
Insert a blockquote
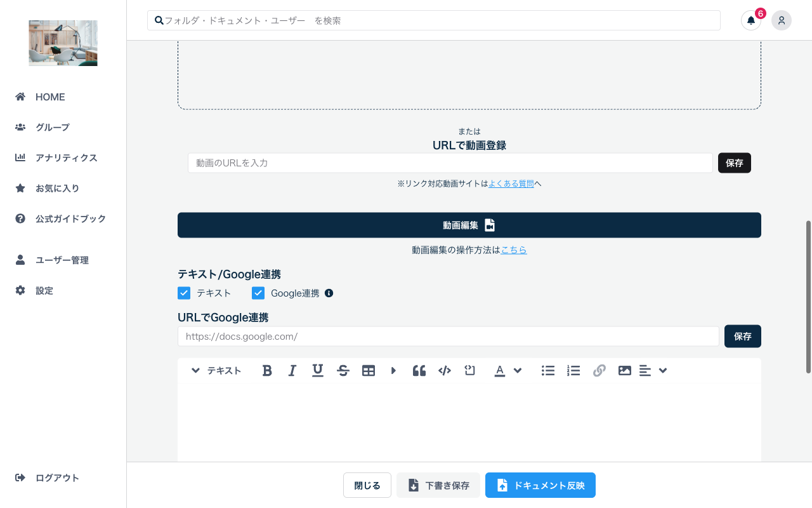coord(419,370)
